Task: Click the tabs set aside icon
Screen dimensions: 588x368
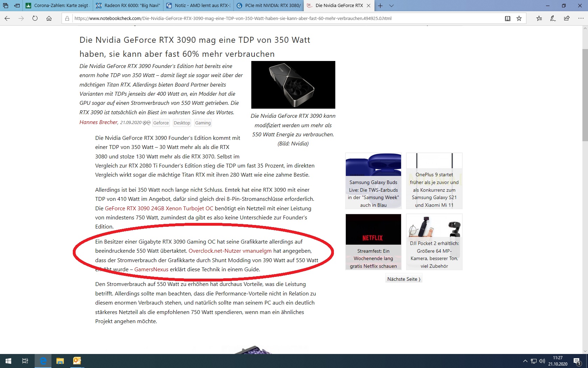Action: coord(6,6)
